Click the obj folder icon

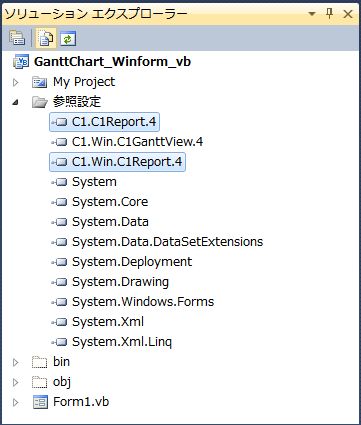pyautogui.click(x=39, y=382)
